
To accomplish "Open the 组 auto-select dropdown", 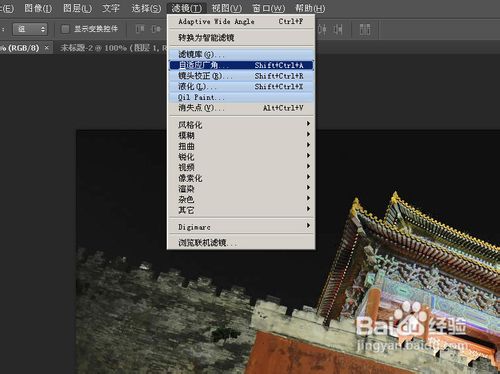I will pyautogui.click(x=30, y=29).
